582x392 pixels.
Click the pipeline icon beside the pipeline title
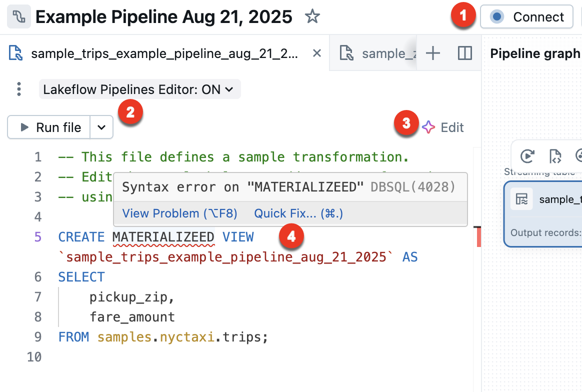18,16
